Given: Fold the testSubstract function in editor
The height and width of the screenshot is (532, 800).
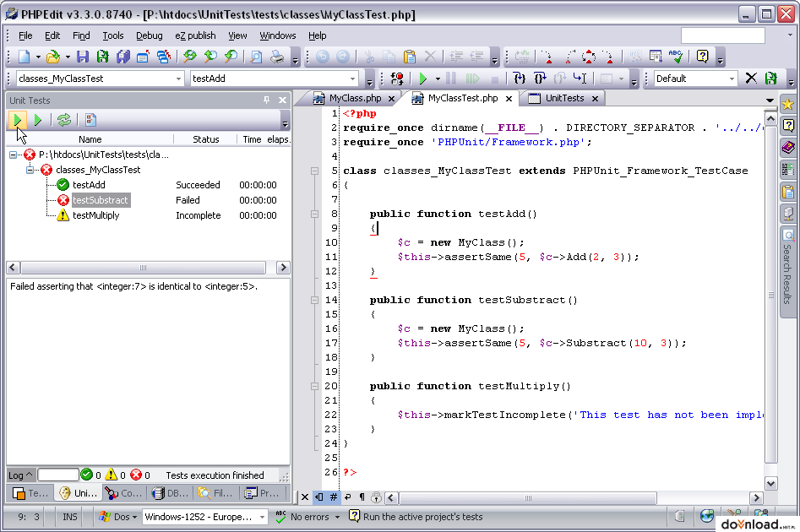Looking at the screenshot, I should pos(315,300).
